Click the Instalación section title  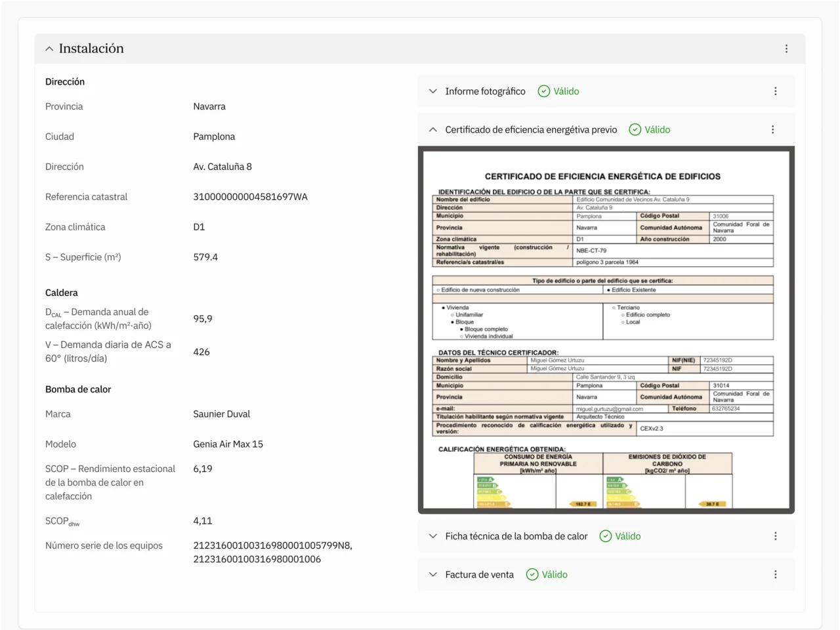(x=91, y=49)
